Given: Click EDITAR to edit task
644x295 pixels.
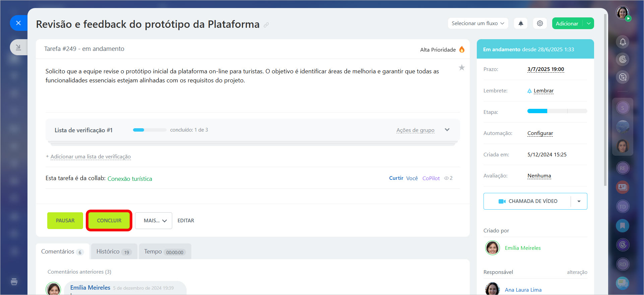Looking at the screenshot, I should click(x=186, y=221).
